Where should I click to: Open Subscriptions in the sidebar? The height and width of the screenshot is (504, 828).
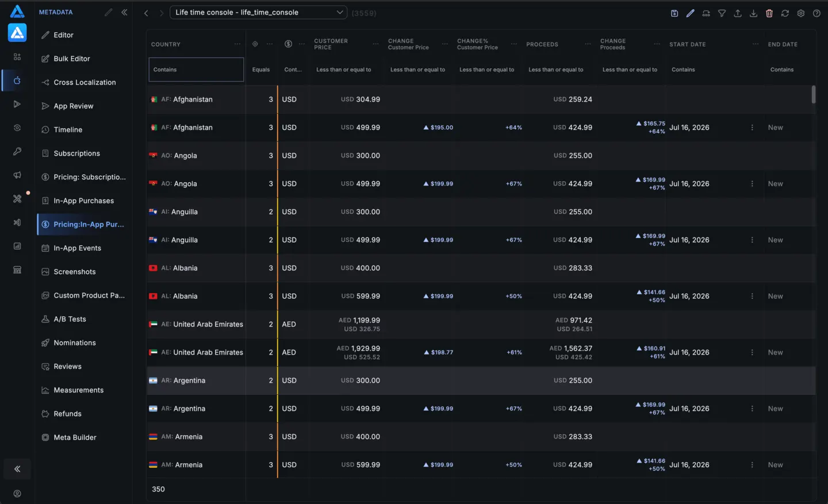pyautogui.click(x=76, y=153)
